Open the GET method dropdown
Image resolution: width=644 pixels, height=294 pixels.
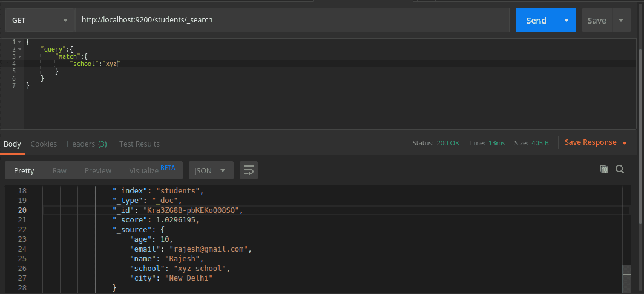pyautogui.click(x=40, y=20)
